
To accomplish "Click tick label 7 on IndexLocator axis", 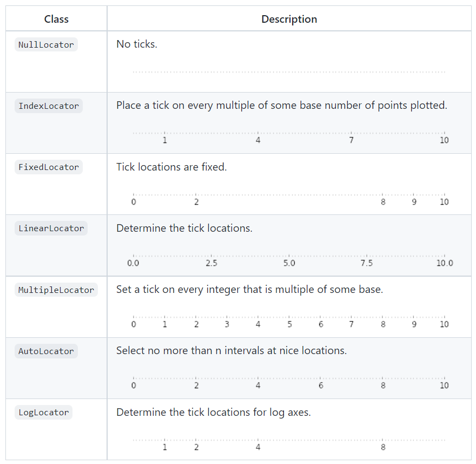I will coord(351,140).
